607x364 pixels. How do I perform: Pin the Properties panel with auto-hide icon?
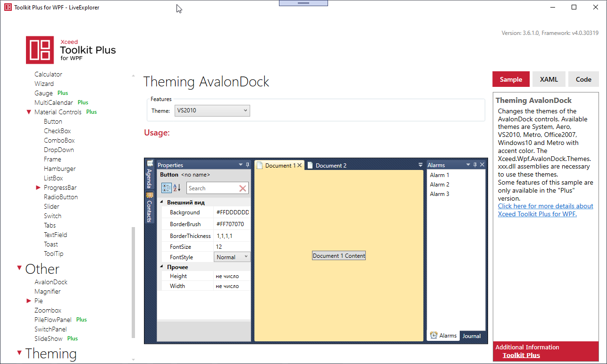tap(247, 165)
